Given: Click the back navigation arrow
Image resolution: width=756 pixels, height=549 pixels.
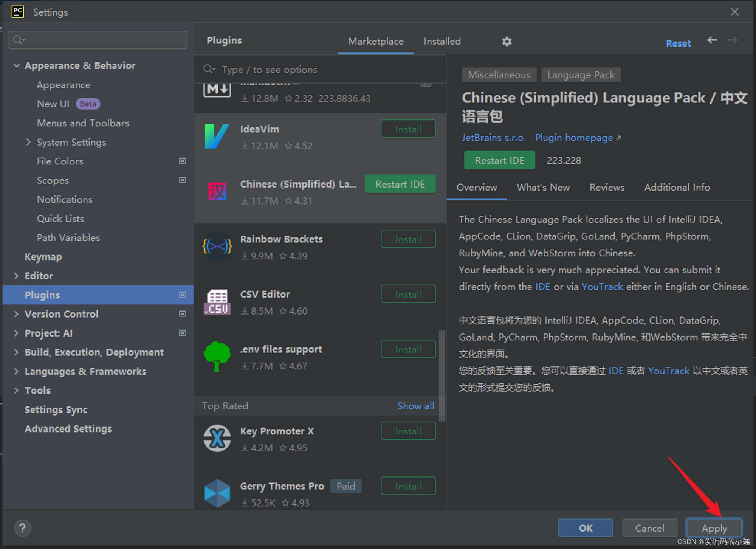Looking at the screenshot, I should 712,40.
